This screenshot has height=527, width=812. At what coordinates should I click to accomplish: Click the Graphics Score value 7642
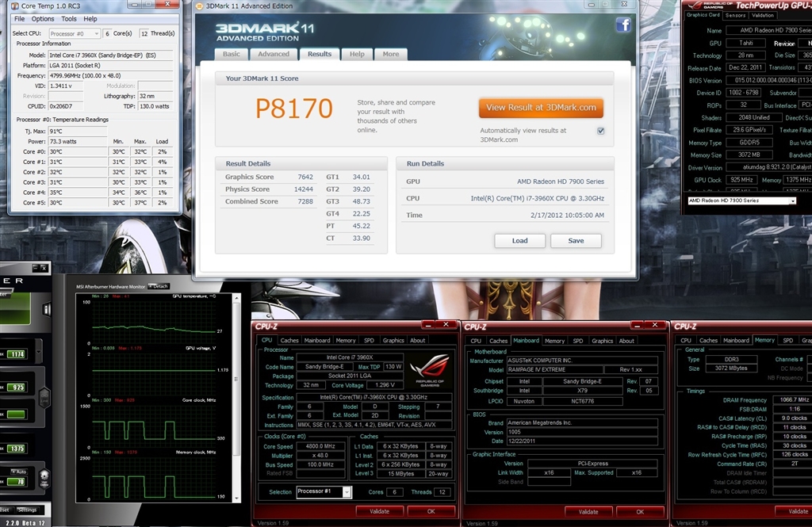coord(305,177)
